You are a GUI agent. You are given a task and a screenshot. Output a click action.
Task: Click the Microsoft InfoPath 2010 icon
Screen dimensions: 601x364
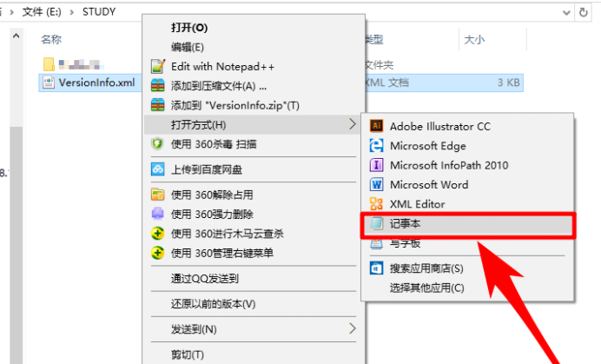pos(376,165)
